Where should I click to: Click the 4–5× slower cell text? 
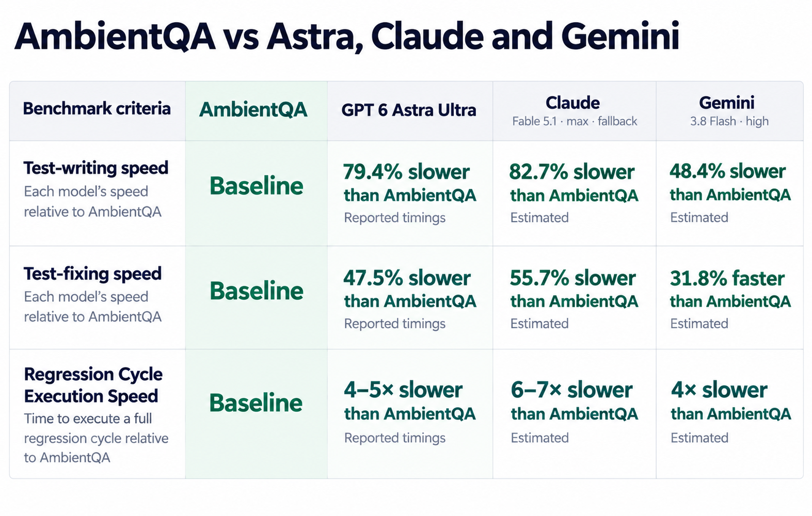(x=403, y=390)
